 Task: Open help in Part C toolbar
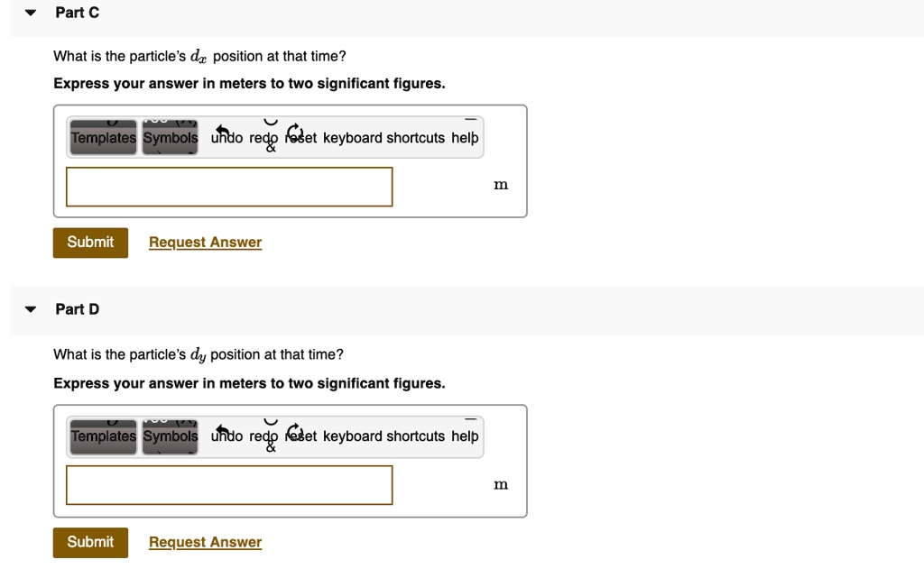tap(465, 138)
